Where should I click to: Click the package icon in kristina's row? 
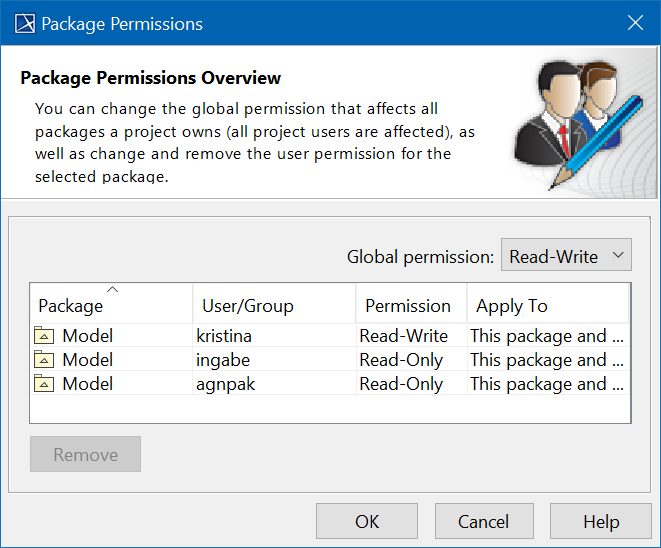coord(45,336)
